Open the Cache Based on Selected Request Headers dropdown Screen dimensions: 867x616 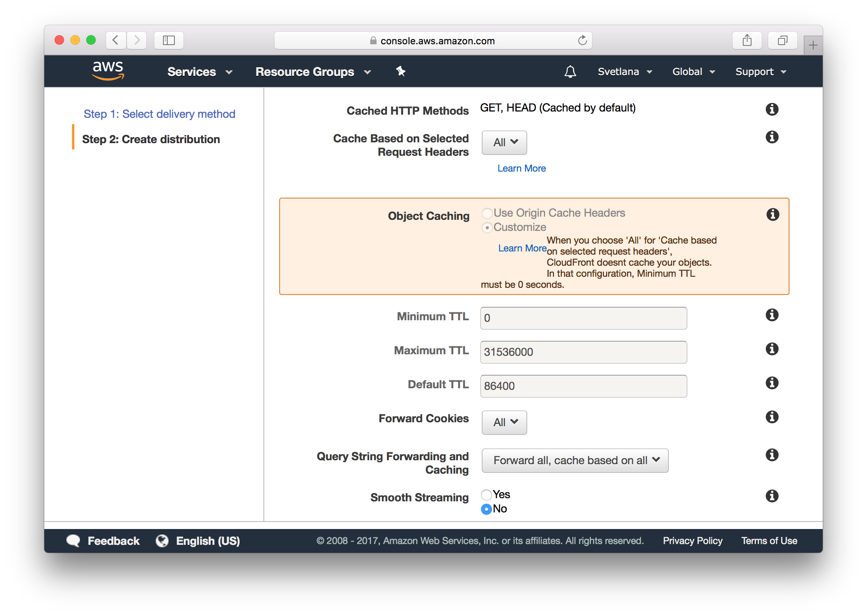point(504,143)
